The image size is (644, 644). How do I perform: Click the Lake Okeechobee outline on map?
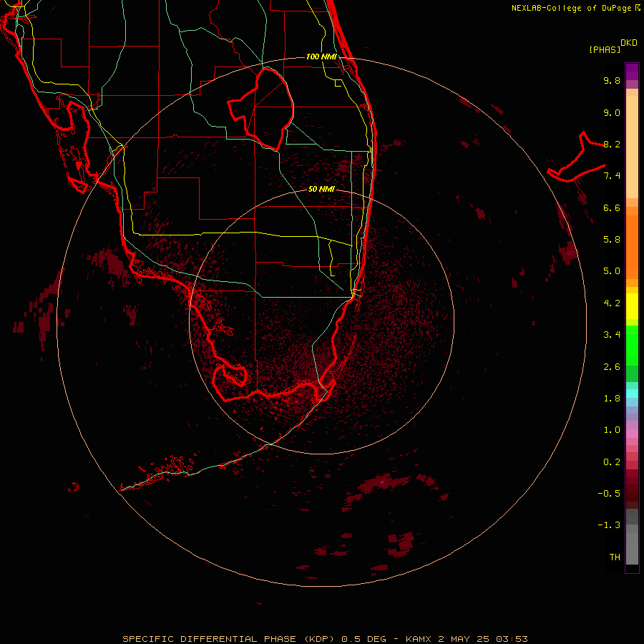coord(261,109)
